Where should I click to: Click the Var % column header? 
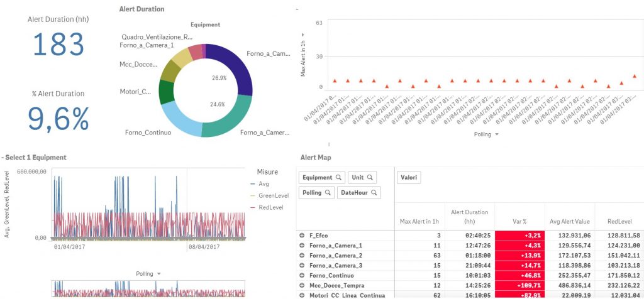pyautogui.click(x=519, y=221)
